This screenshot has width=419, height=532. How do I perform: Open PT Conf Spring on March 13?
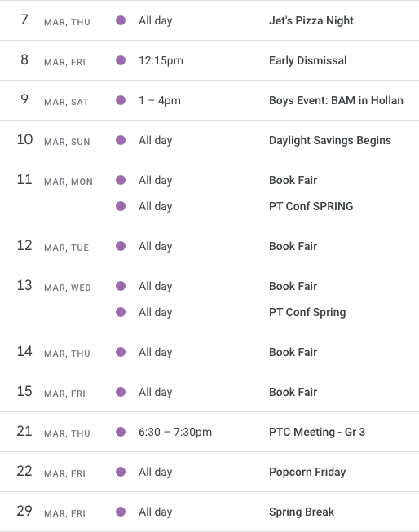point(307,313)
